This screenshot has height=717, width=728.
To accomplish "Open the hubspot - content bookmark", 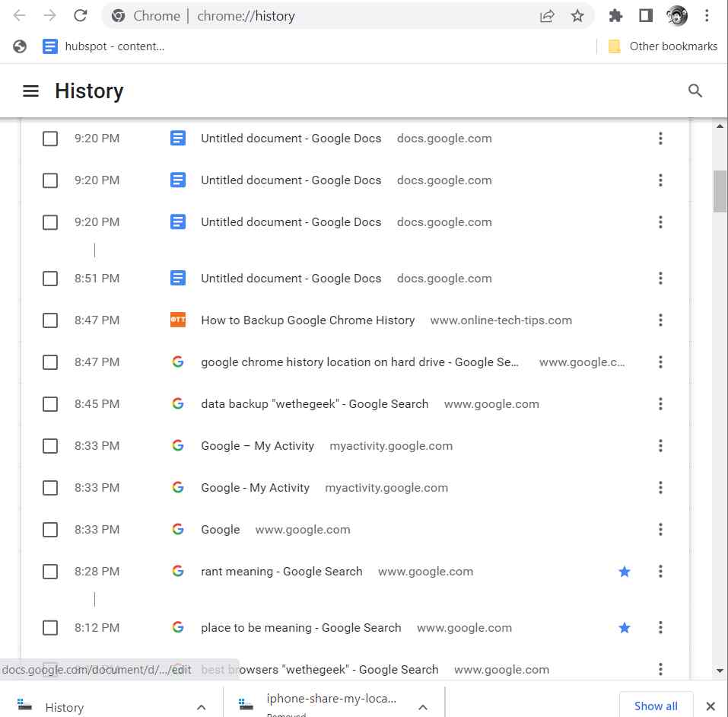I will [x=103, y=46].
